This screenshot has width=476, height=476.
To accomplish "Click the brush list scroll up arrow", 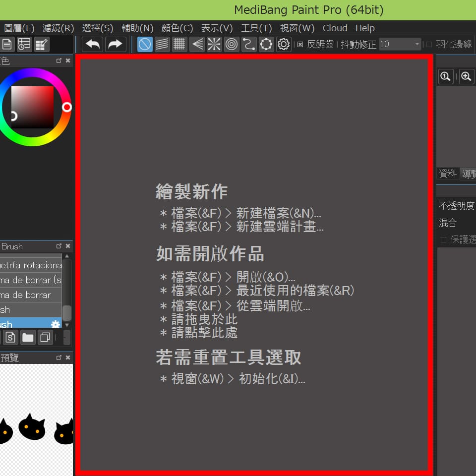I will point(67,256).
